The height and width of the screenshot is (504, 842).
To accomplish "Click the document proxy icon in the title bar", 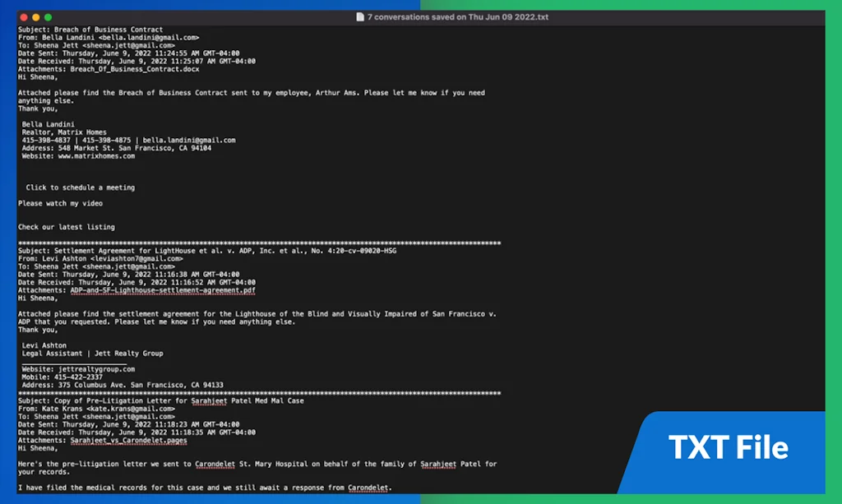I will coord(360,16).
